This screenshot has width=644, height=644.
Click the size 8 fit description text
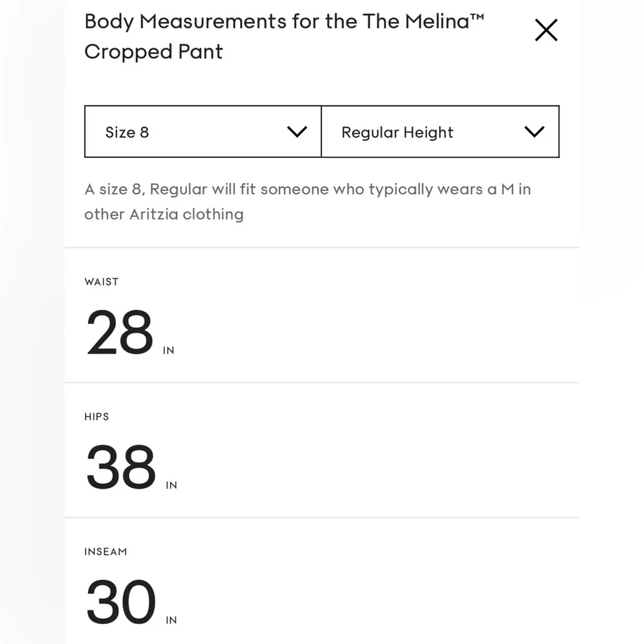(x=307, y=189)
